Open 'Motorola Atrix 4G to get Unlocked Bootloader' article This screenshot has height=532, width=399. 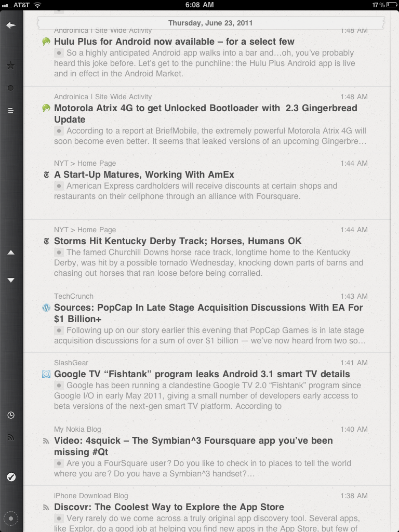(x=206, y=114)
